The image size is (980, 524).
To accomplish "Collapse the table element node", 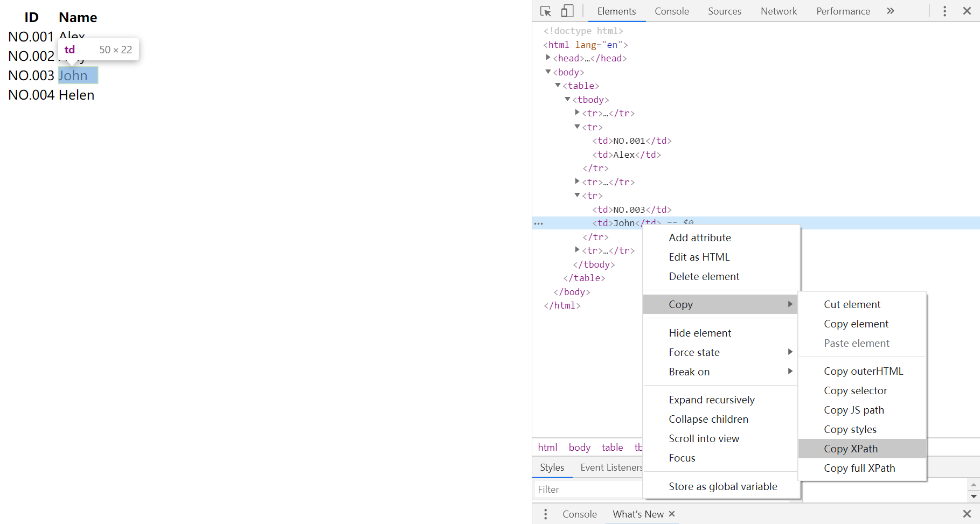I will pyautogui.click(x=558, y=85).
